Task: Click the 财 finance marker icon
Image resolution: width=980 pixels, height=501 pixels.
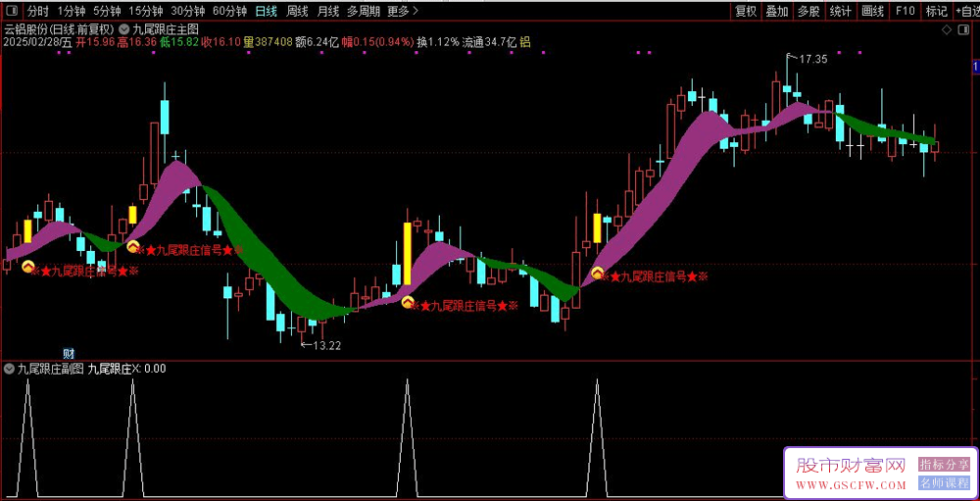Action: click(70, 353)
